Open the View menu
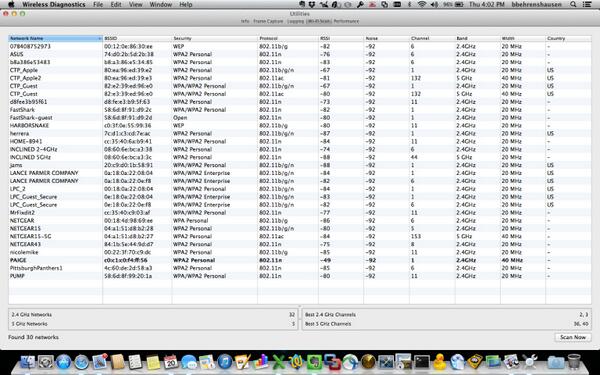 point(135,5)
